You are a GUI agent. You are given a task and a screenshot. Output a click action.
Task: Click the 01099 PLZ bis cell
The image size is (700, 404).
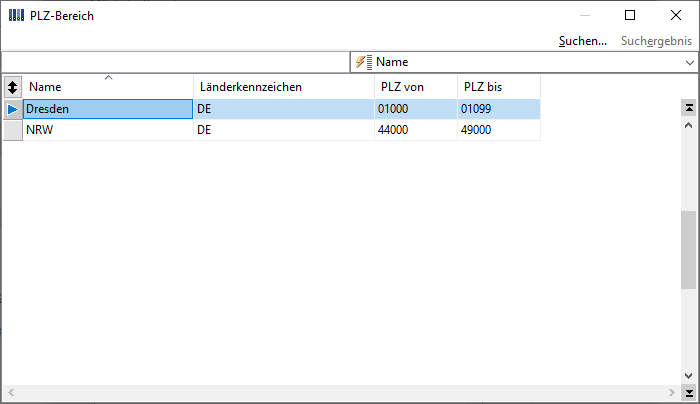pos(499,109)
